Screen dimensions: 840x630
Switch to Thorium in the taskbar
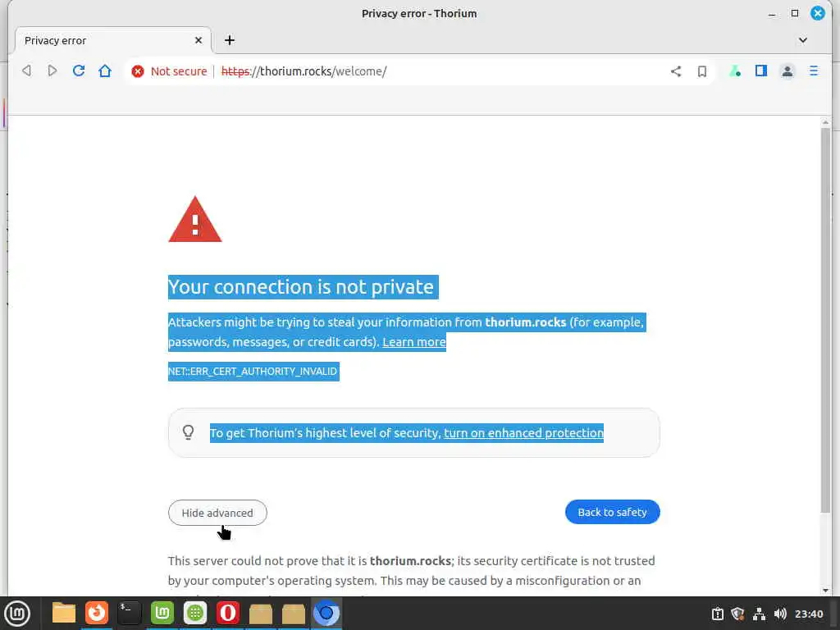[326, 614]
